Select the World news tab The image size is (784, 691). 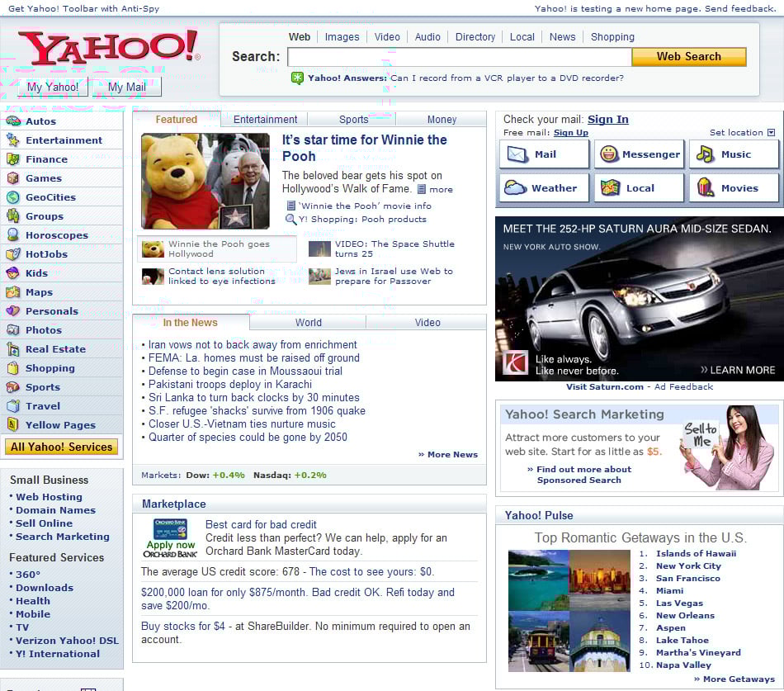pos(308,323)
